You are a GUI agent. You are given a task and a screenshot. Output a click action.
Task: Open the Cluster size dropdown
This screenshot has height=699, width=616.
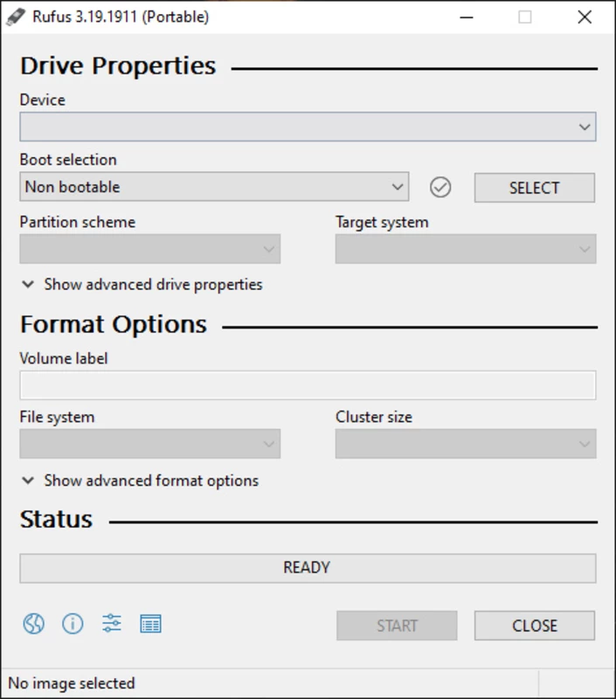pos(466,444)
